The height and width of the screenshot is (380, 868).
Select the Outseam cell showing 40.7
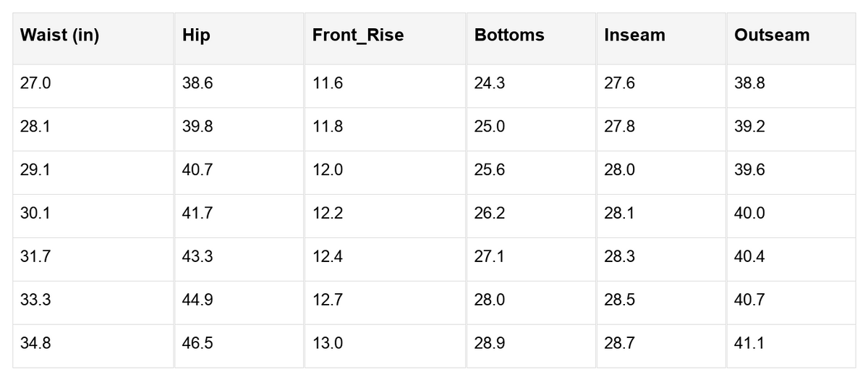coord(791,303)
